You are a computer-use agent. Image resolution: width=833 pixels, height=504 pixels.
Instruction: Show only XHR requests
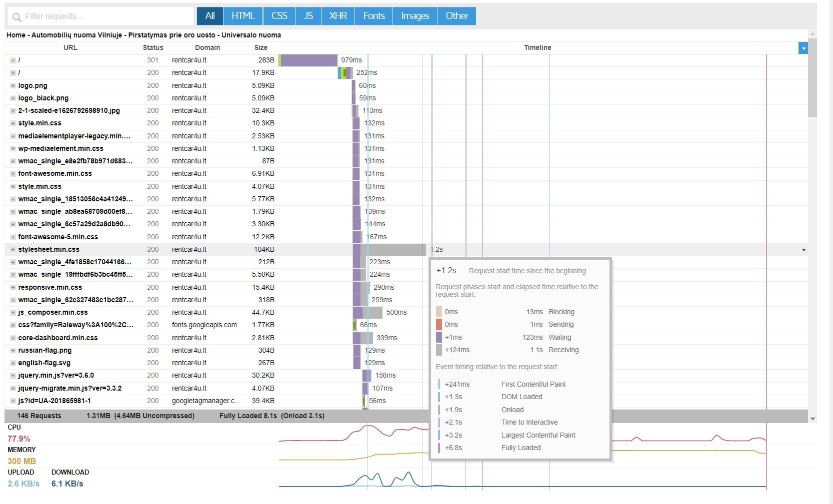point(338,16)
